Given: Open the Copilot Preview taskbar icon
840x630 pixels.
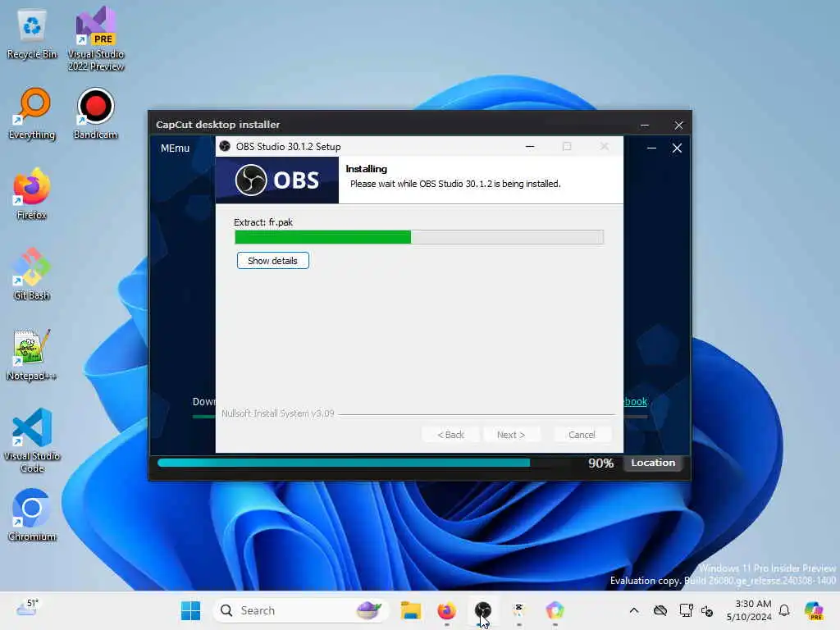Looking at the screenshot, I should [814, 610].
